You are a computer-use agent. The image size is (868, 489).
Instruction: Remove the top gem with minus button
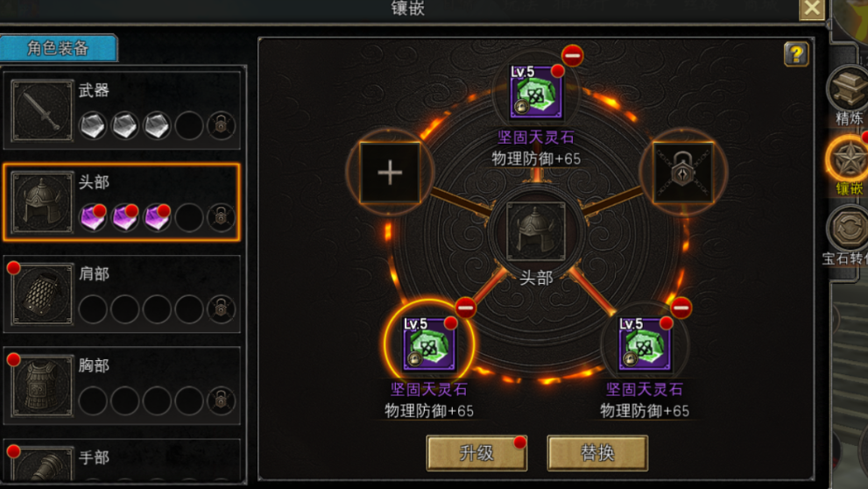coord(572,56)
